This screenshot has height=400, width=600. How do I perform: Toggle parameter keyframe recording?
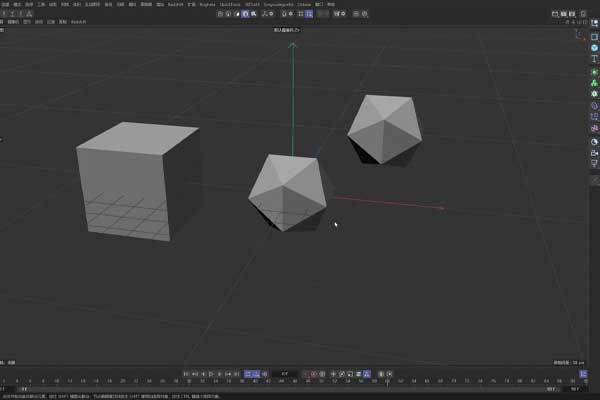coord(358,374)
